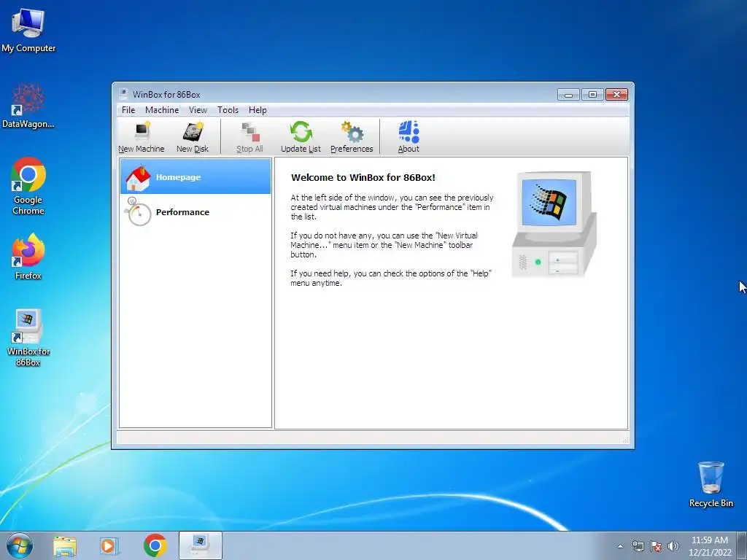Screen dimensions: 747x560
Task: Show hidden system tray icons
Action: click(x=620, y=546)
